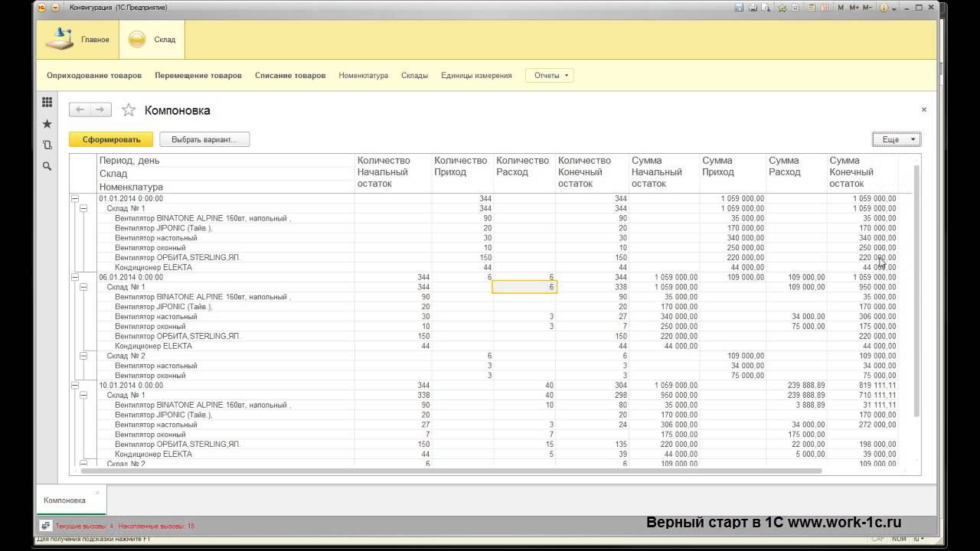This screenshot has height=551, width=980.
Task: Click the M+ memory add button
Action: click(854, 8)
